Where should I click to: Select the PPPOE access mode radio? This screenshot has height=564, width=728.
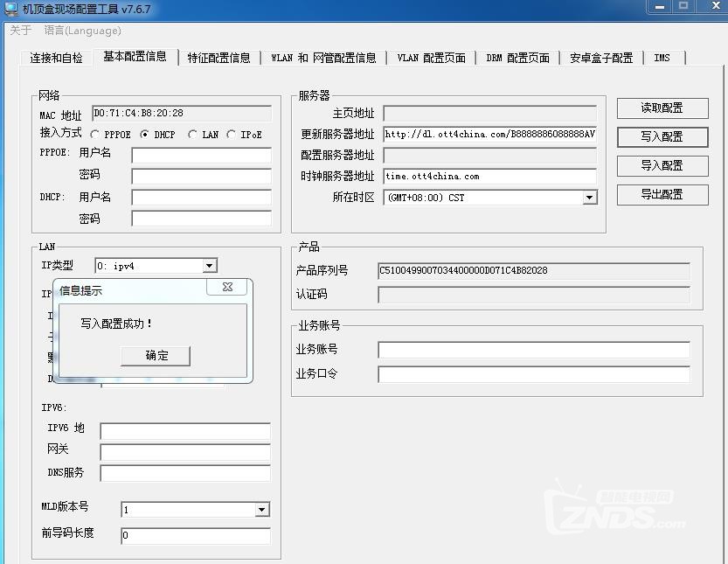[x=111, y=135]
